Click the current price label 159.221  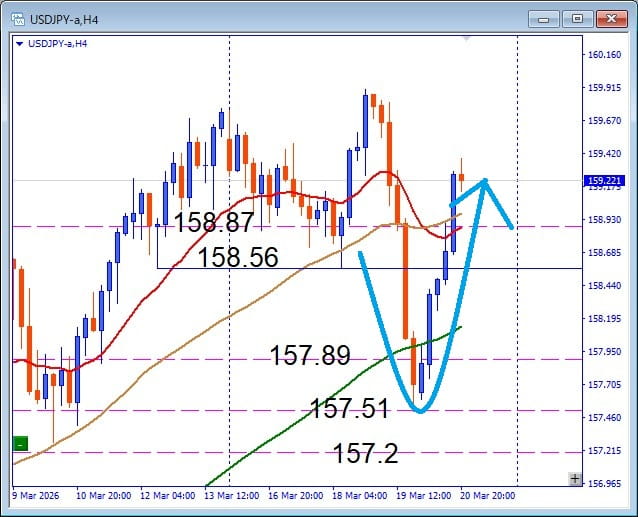click(x=604, y=181)
